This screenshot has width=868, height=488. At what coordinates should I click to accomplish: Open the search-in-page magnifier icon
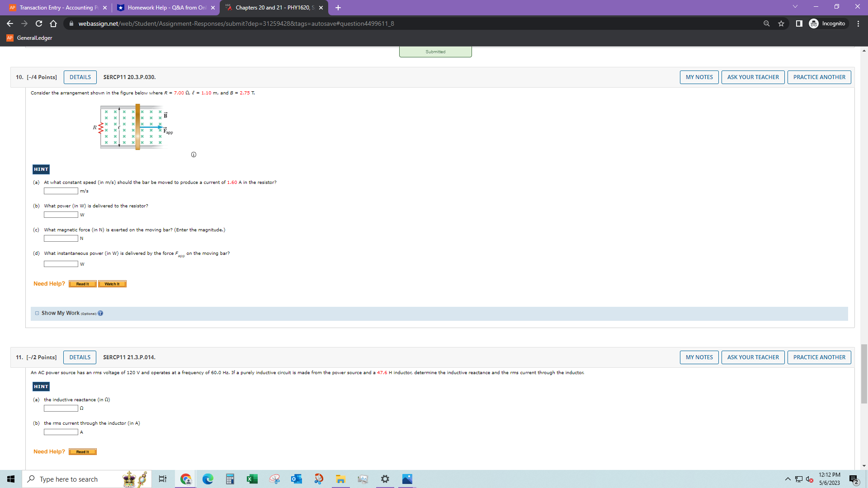tap(766, 23)
